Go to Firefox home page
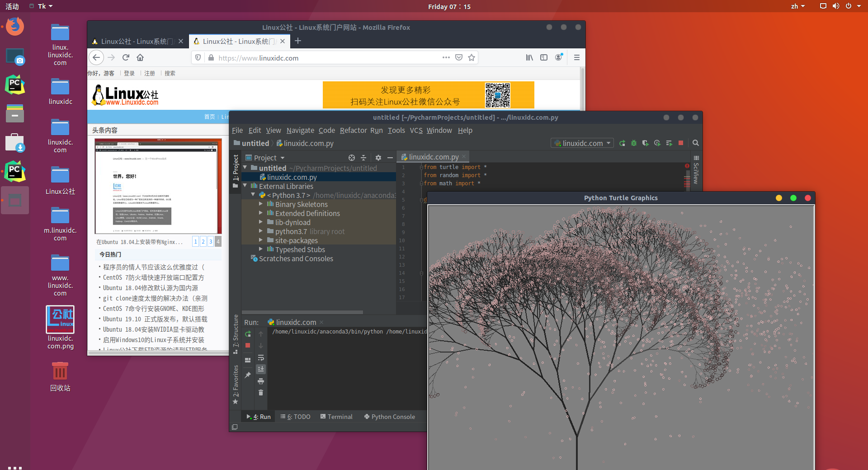Image resolution: width=868 pixels, height=470 pixels. click(140, 57)
